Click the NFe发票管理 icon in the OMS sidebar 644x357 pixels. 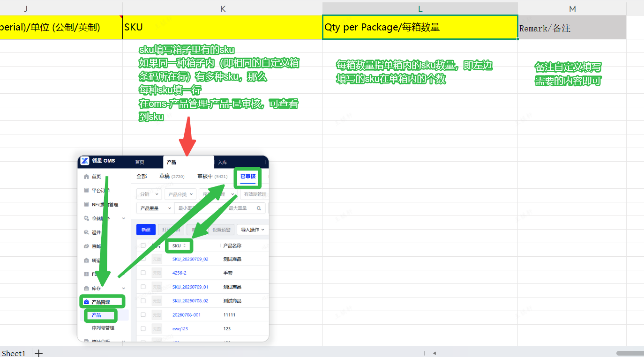point(86,205)
